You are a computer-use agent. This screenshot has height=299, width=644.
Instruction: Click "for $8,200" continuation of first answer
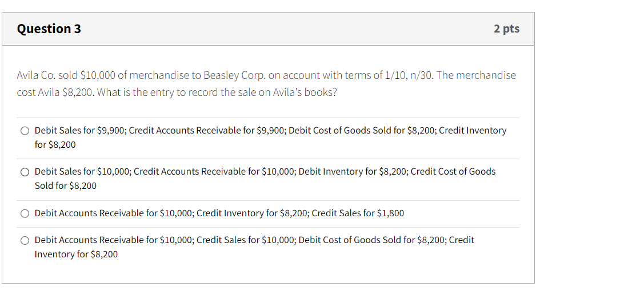tap(55, 145)
